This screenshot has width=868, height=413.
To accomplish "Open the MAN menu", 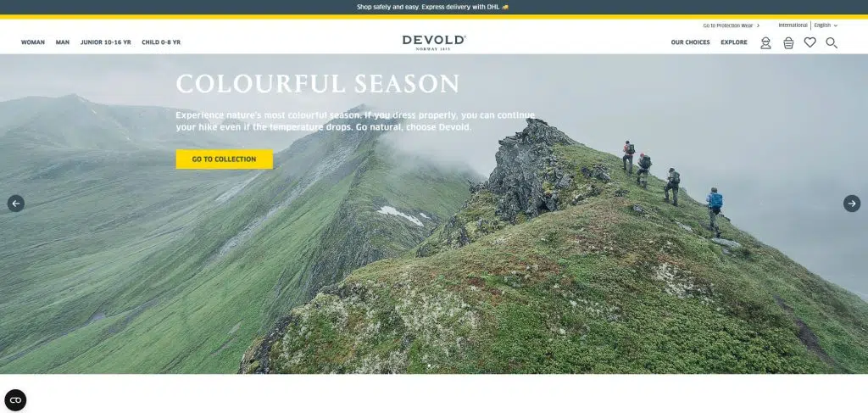I will point(63,42).
